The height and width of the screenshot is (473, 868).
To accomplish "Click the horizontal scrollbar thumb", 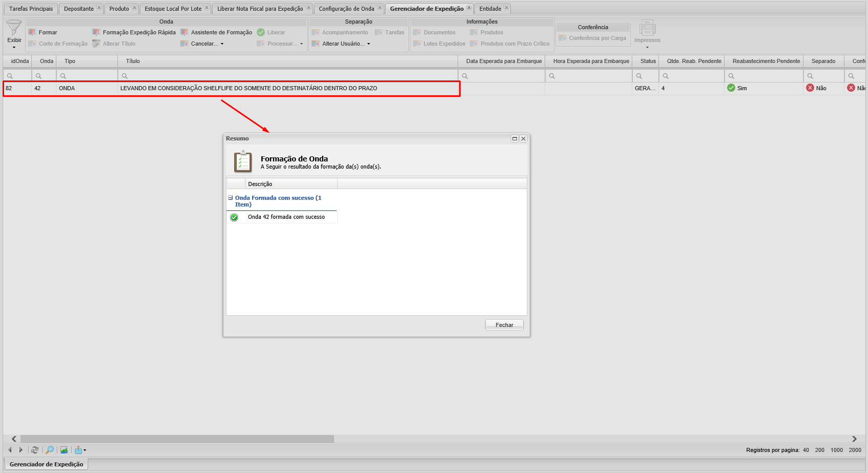I will point(177,439).
